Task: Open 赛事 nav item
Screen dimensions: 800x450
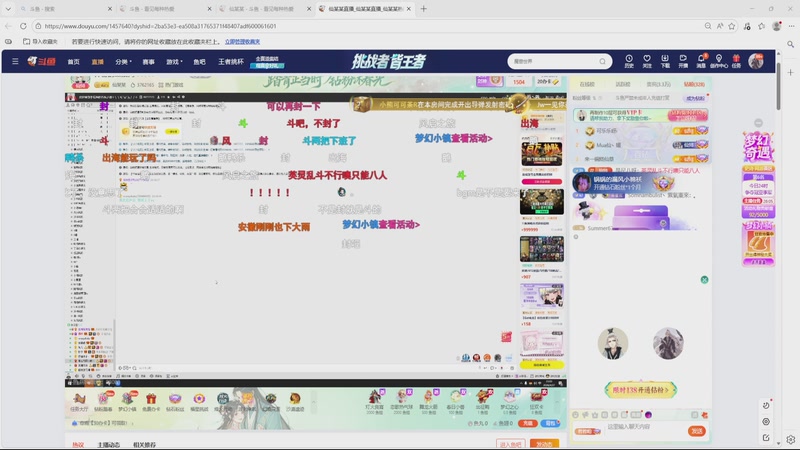Action: tap(148, 62)
